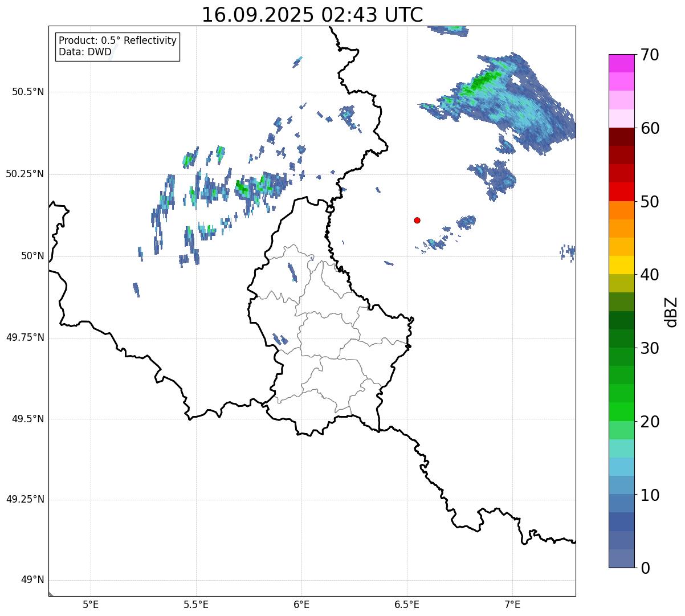Click the 6.5°E longitude label
The width and height of the screenshot is (685, 616).
407,605
